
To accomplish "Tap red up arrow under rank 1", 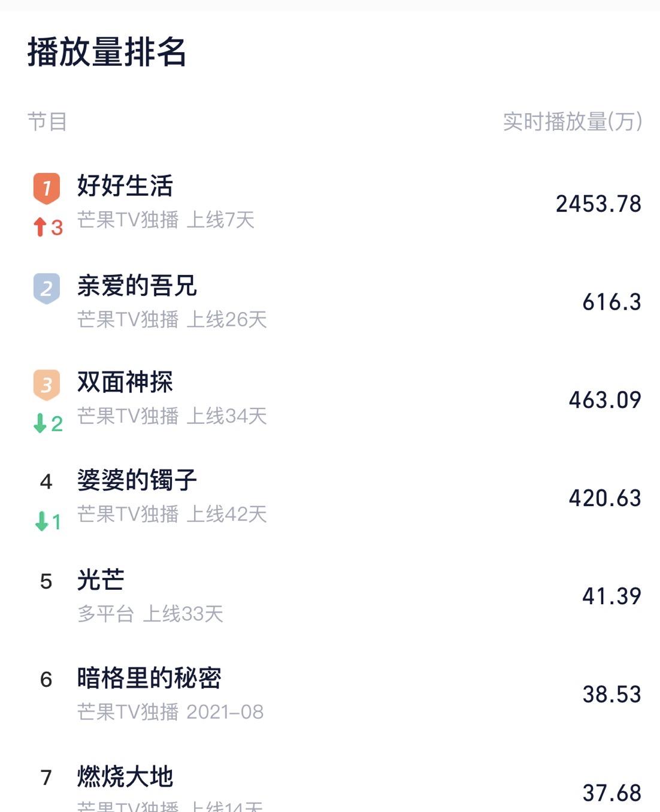I will pos(40,227).
